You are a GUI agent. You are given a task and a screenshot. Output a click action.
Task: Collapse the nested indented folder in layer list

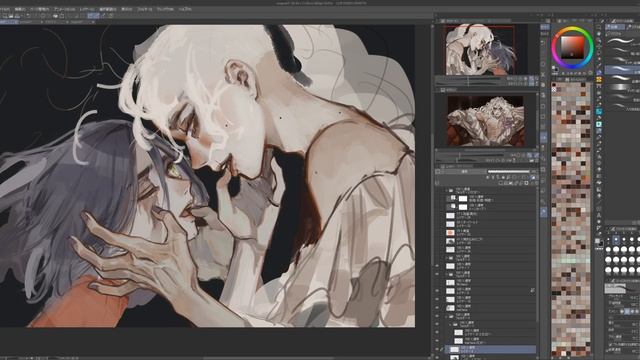(x=451, y=324)
